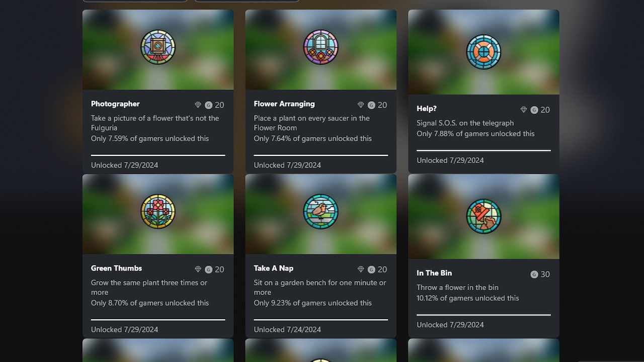Click the diamond rare icon on Photographer

coord(198,105)
